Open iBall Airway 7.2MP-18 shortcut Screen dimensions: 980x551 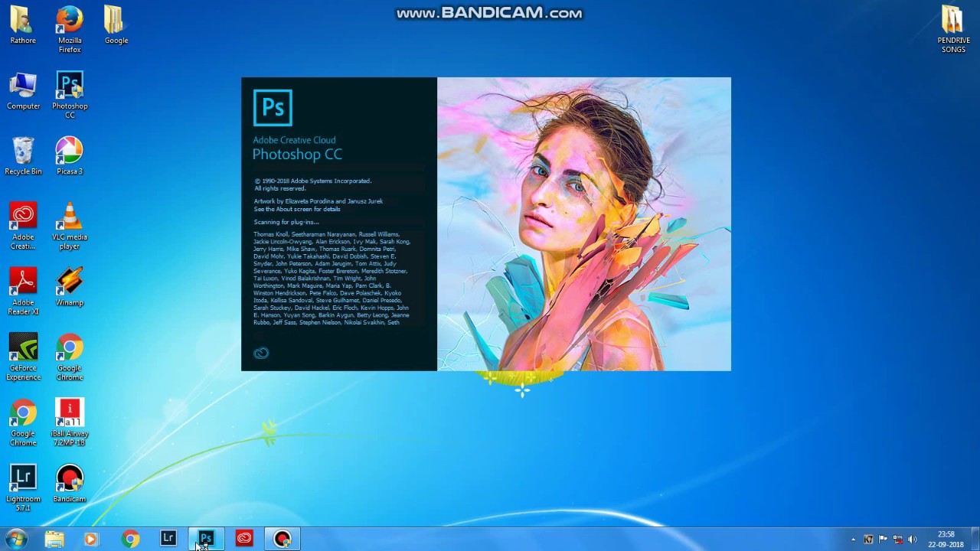(70, 422)
